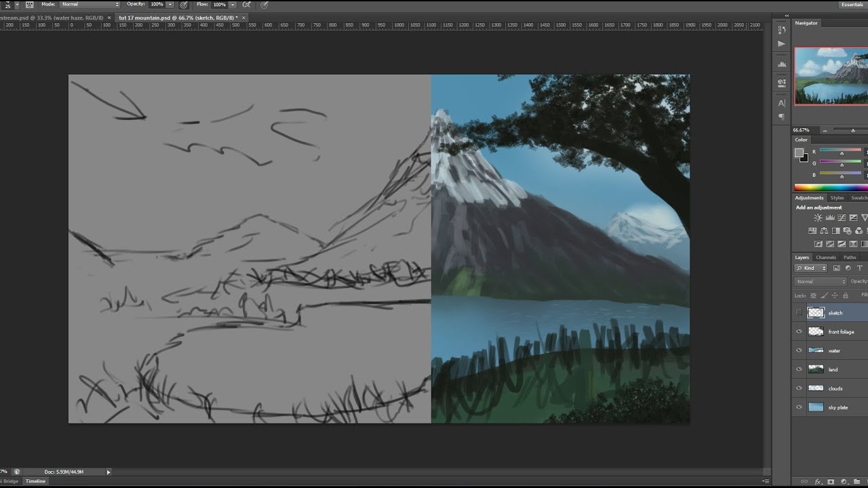Add a layer mask icon
This screenshot has height=488, width=868.
point(831,482)
